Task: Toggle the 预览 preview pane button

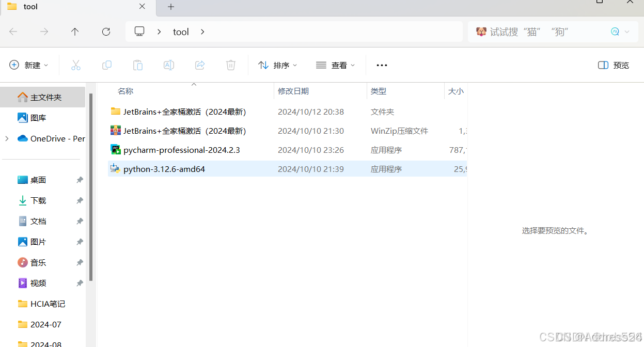Action: click(x=614, y=65)
